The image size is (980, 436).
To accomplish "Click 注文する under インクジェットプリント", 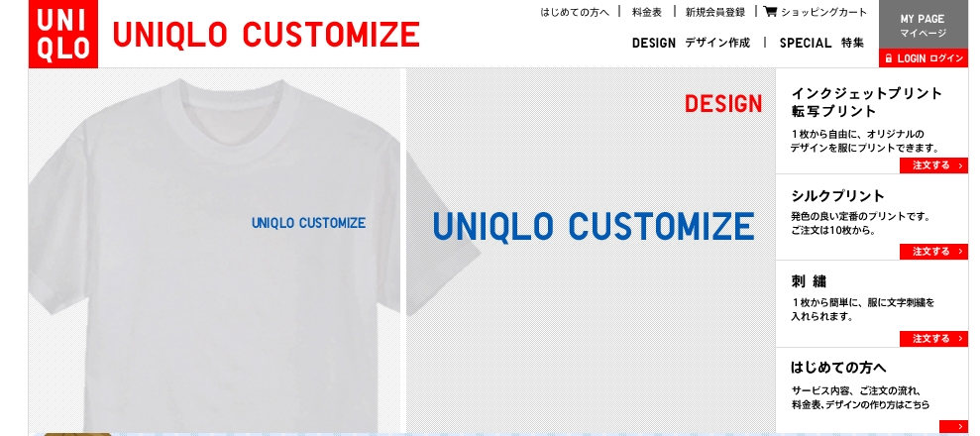I will 933,165.
